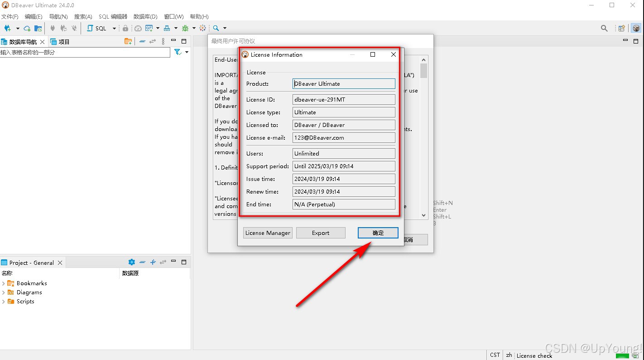
Task: Select the Project - General tab
Action: [x=32, y=263]
